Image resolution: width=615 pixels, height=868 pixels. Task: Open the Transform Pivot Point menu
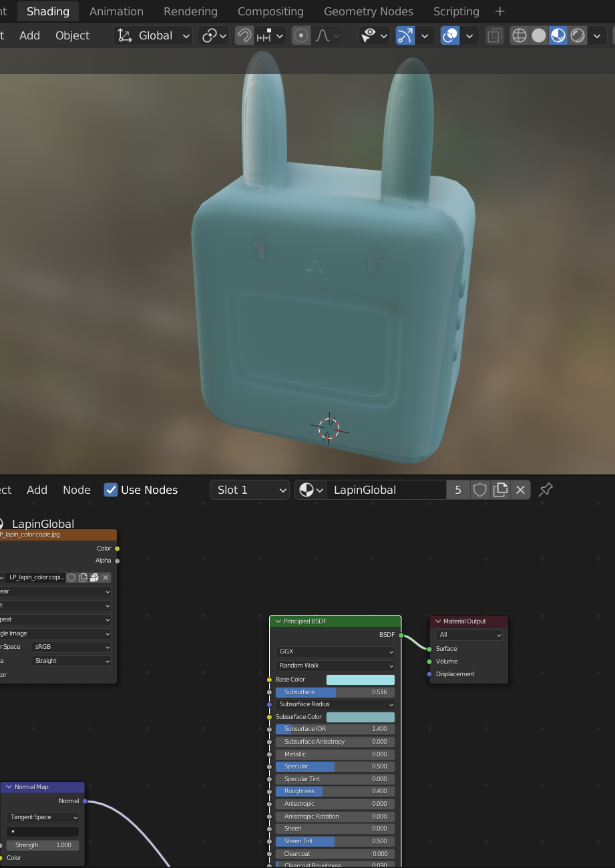tap(214, 35)
